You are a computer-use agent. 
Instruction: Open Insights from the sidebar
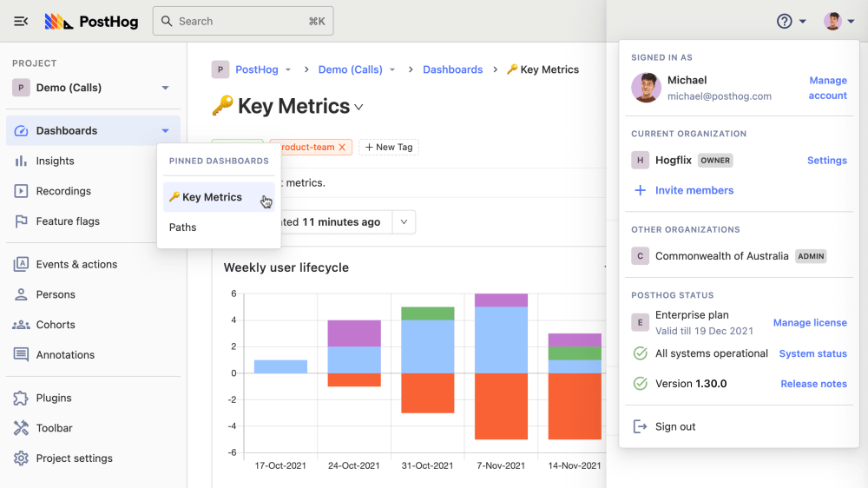93,161
